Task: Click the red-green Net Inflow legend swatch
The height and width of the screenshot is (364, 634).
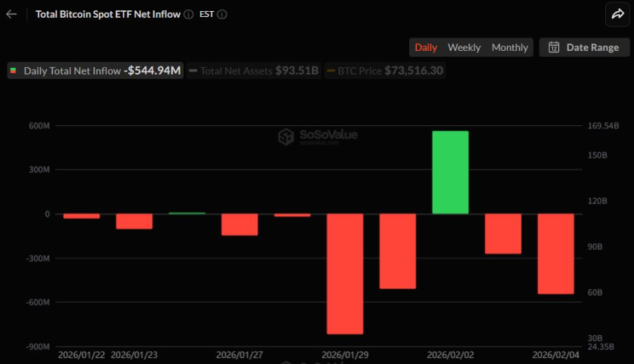Action: 13,71
